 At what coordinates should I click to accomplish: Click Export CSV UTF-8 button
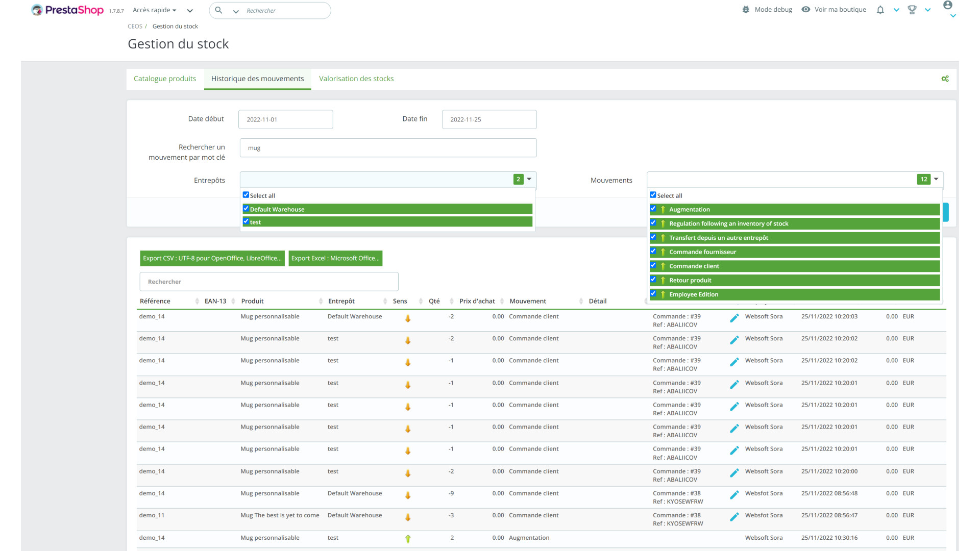pos(212,258)
